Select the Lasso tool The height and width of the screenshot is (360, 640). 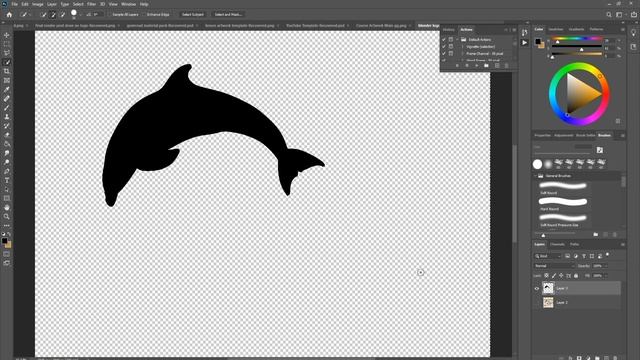click(x=7, y=53)
